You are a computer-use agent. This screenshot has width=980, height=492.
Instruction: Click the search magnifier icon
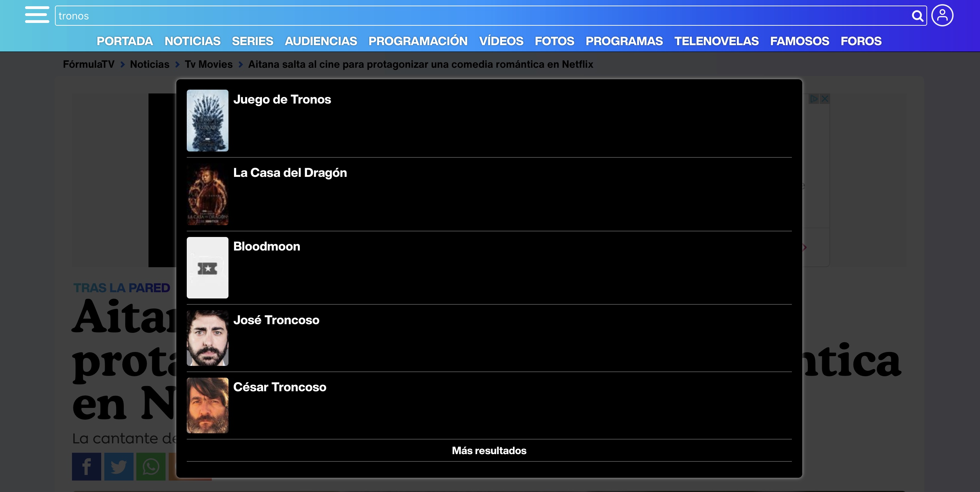click(917, 16)
